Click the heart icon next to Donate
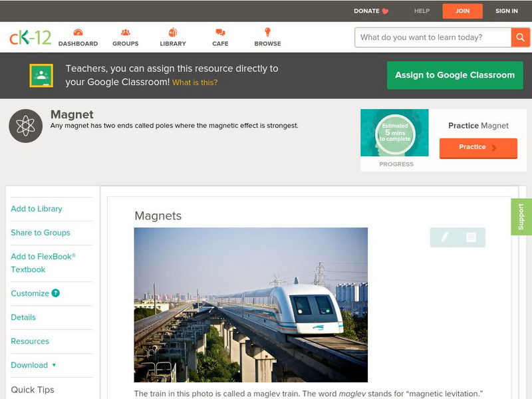 [385, 11]
